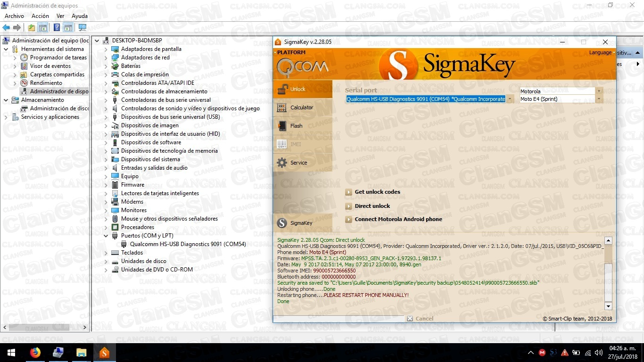This screenshot has height=362, width=644.
Task: Expand Servicios y aplicaciones node
Action: click(x=6, y=117)
